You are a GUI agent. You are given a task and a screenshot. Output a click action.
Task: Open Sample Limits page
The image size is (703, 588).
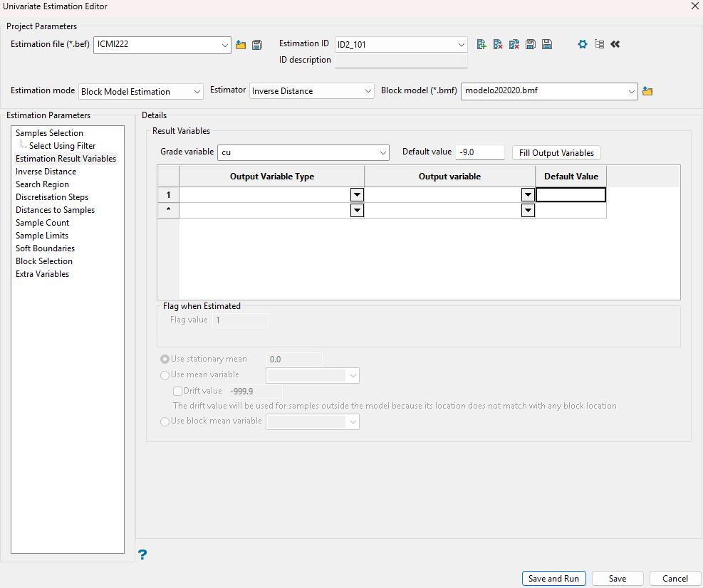click(x=42, y=236)
